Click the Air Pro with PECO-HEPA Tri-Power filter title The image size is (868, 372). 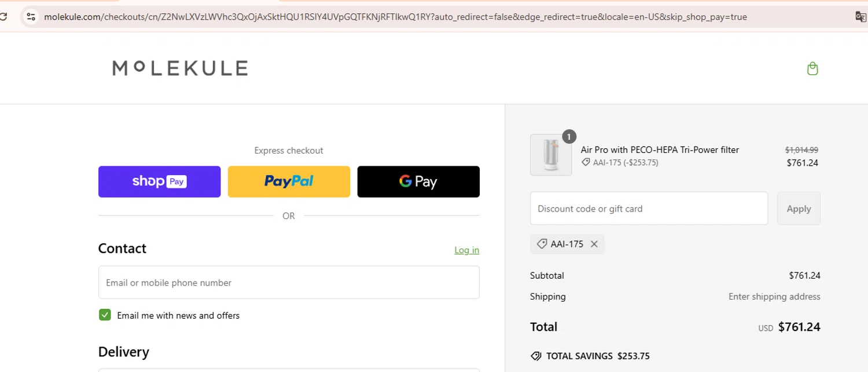click(x=660, y=149)
